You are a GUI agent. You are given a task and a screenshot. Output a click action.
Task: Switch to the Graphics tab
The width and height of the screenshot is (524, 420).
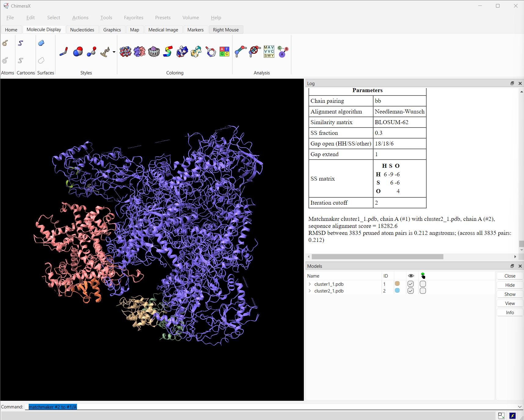click(112, 30)
